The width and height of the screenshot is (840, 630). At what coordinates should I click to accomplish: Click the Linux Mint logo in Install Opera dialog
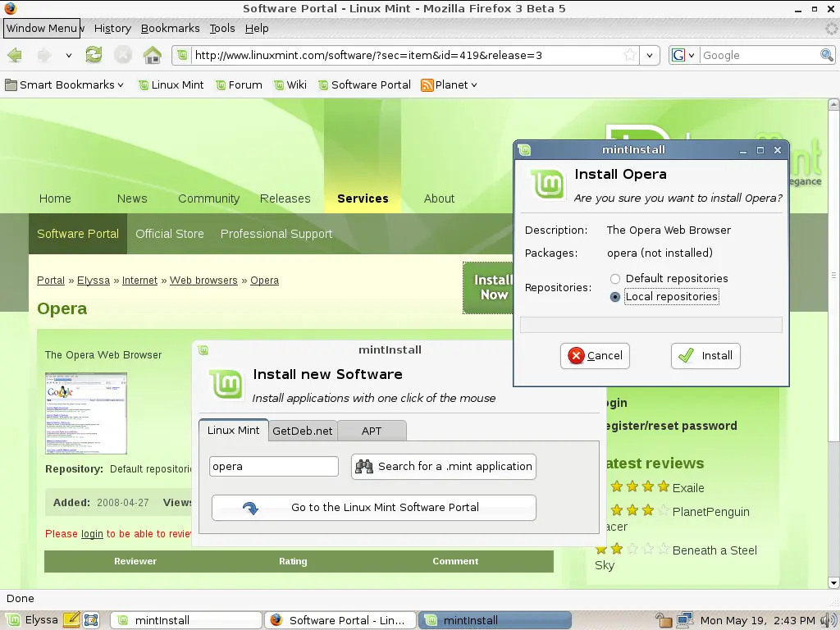547,183
